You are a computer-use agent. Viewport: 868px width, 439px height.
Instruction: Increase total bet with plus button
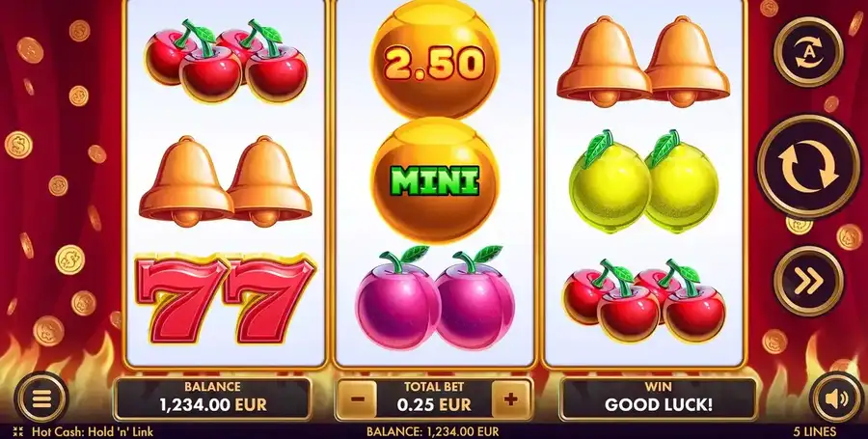pyautogui.click(x=511, y=399)
